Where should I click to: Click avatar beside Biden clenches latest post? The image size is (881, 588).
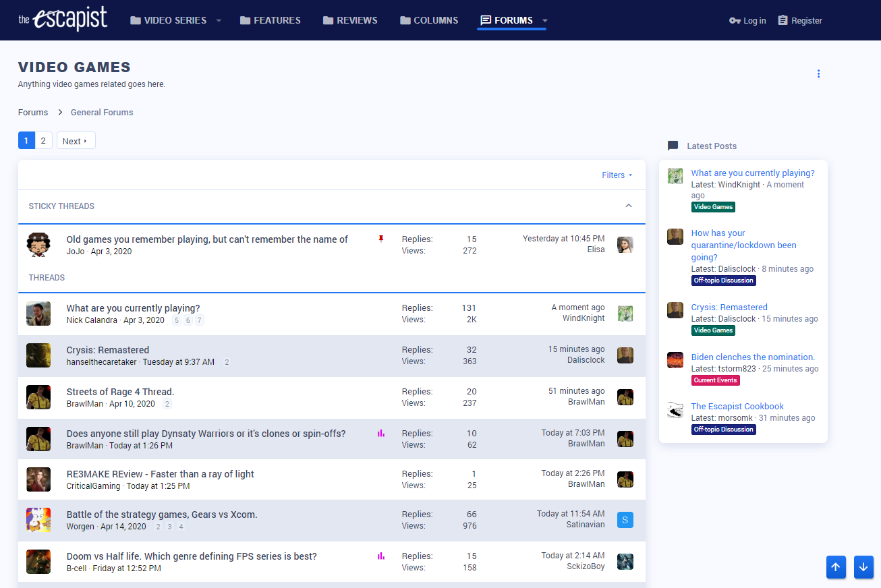pyautogui.click(x=675, y=360)
